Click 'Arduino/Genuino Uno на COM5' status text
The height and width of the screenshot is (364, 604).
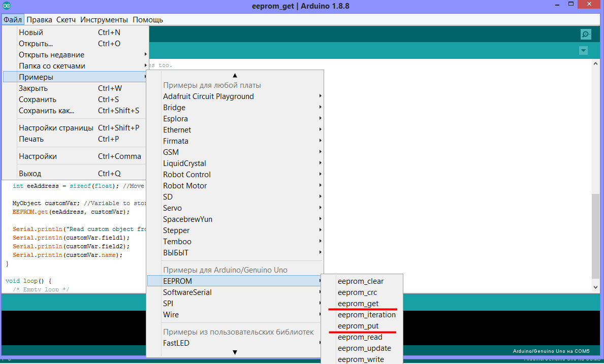[551, 351]
